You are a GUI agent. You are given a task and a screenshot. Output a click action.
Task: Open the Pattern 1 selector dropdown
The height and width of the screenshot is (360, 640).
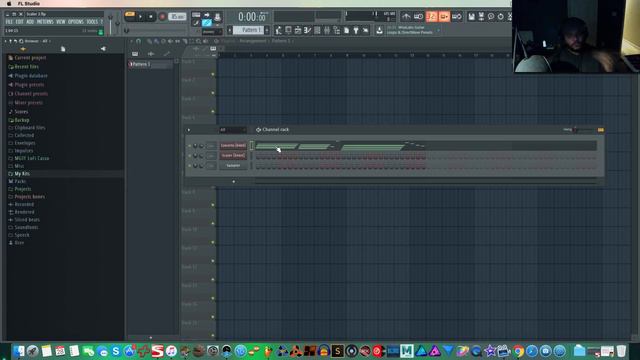coord(249,30)
